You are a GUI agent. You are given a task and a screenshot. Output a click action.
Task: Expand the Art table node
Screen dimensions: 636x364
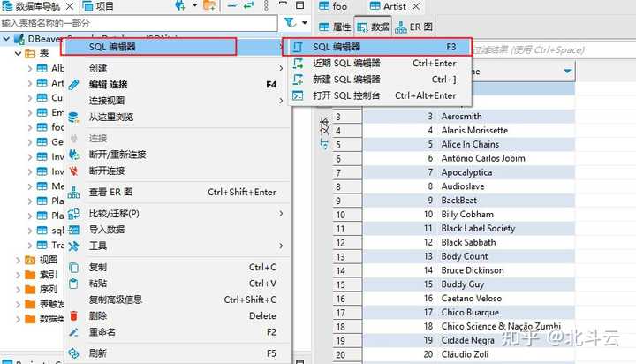coord(30,83)
